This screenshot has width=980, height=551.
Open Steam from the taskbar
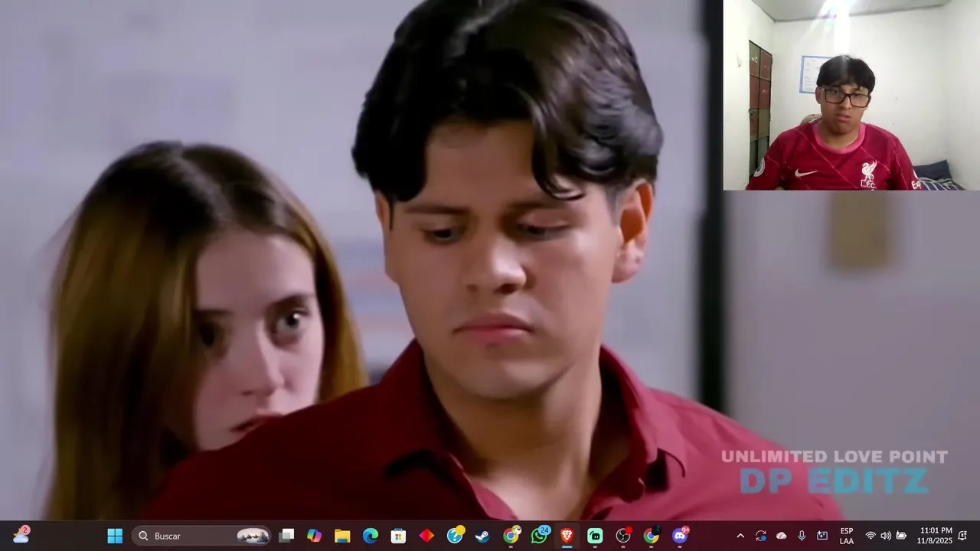[x=482, y=536]
